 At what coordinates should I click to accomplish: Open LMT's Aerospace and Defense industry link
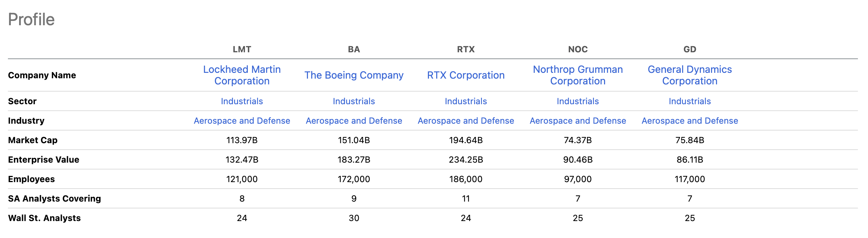tap(242, 121)
